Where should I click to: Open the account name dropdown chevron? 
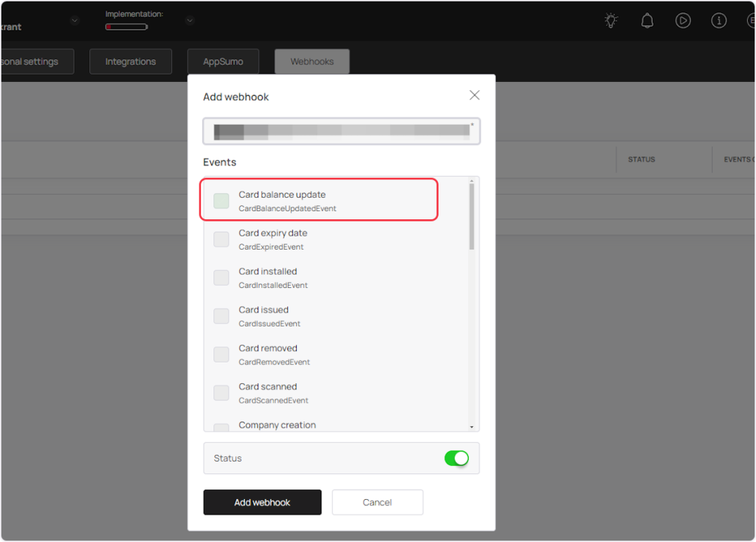[x=75, y=21]
